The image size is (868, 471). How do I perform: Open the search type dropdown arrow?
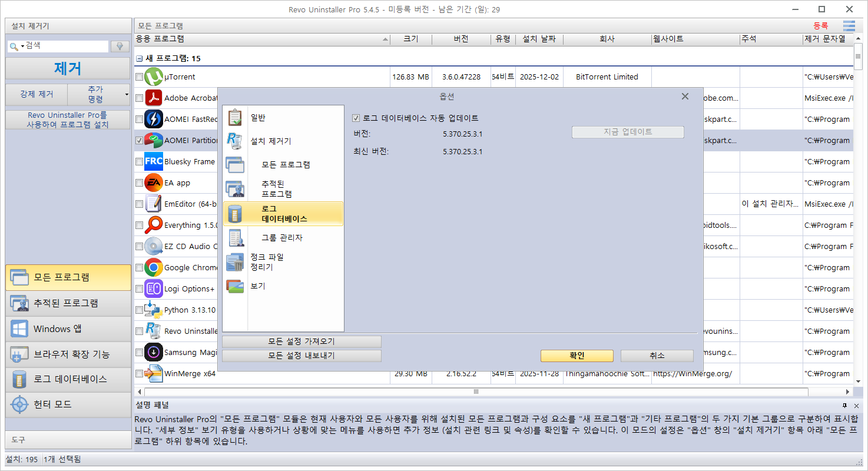point(22,46)
